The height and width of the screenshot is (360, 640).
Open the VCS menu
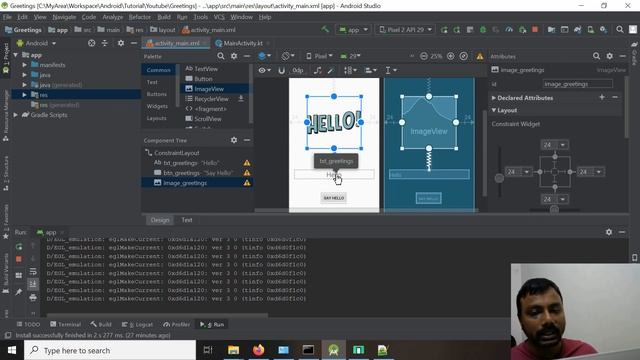[x=219, y=17]
